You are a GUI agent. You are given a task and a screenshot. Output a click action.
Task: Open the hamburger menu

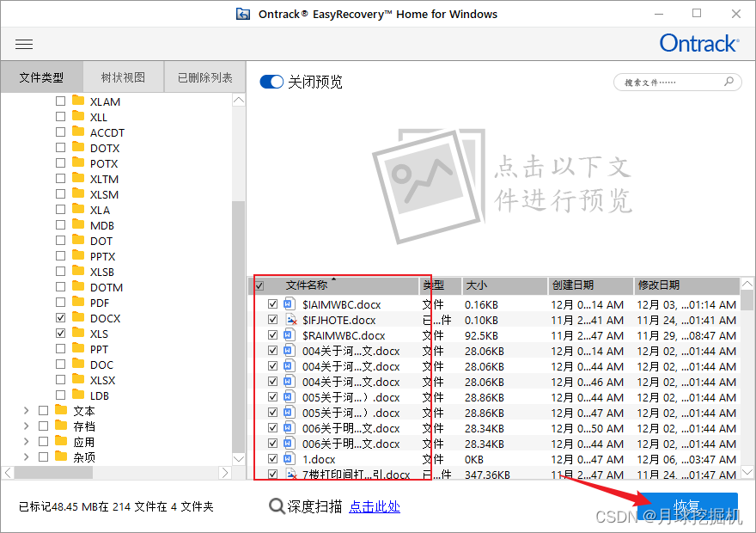(24, 45)
